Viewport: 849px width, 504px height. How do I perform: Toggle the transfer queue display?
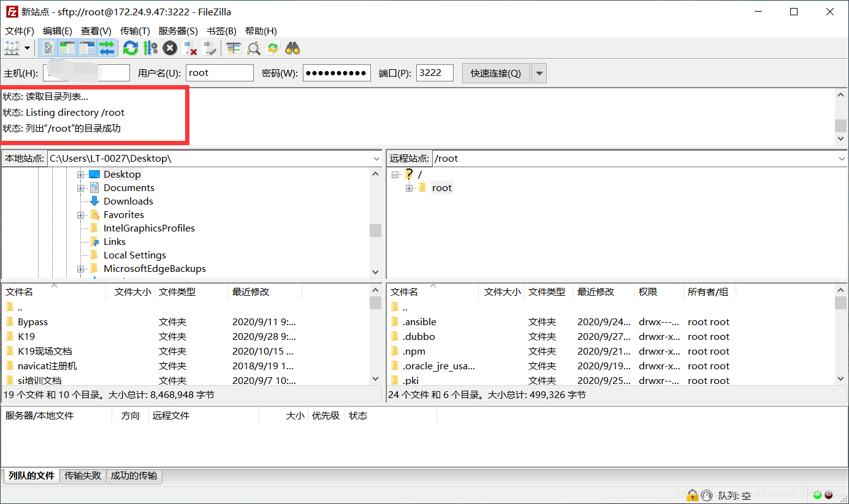[107, 48]
